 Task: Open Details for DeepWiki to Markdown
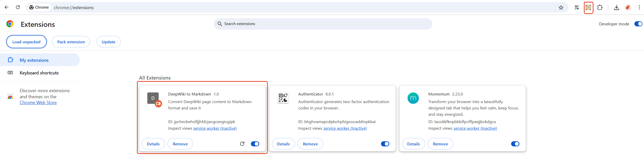click(x=153, y=144)
